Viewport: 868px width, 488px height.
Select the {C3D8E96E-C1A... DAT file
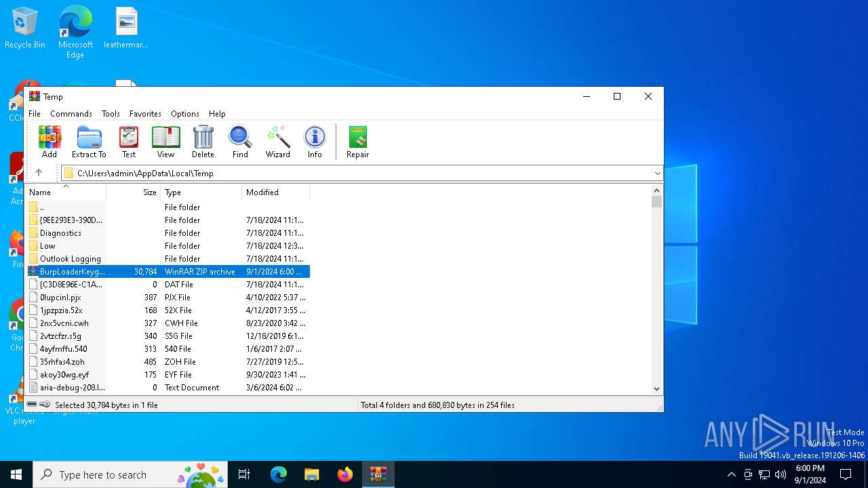tap(168, 285)
